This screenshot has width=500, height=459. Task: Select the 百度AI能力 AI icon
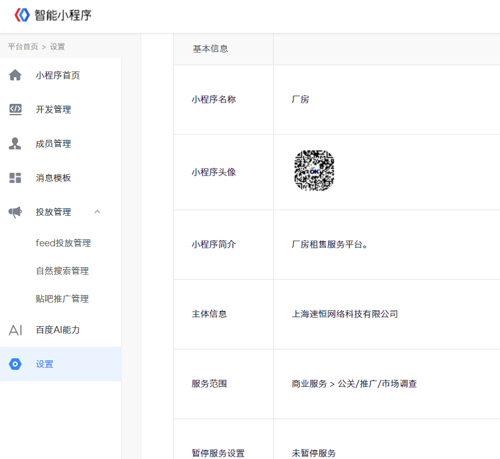15,330
